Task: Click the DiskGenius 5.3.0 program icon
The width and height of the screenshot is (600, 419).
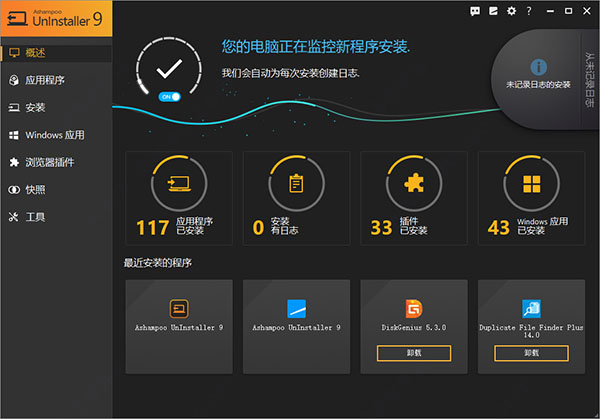Action: (x=414, y=308)
